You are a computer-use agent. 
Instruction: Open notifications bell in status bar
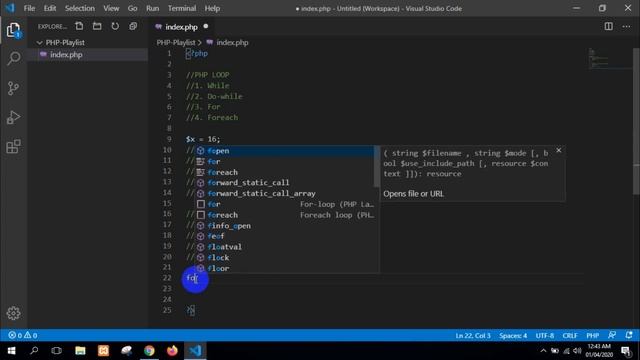pos(629,336)
